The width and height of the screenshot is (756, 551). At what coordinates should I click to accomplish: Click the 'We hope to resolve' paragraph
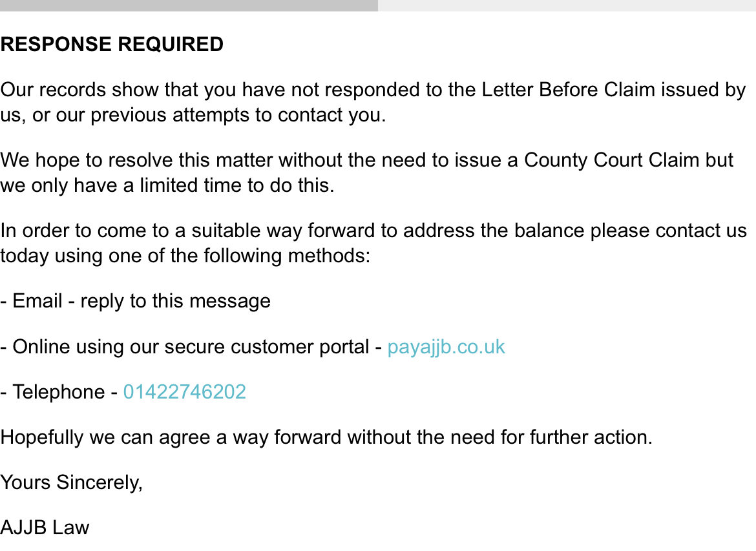(x=366, y=172)
